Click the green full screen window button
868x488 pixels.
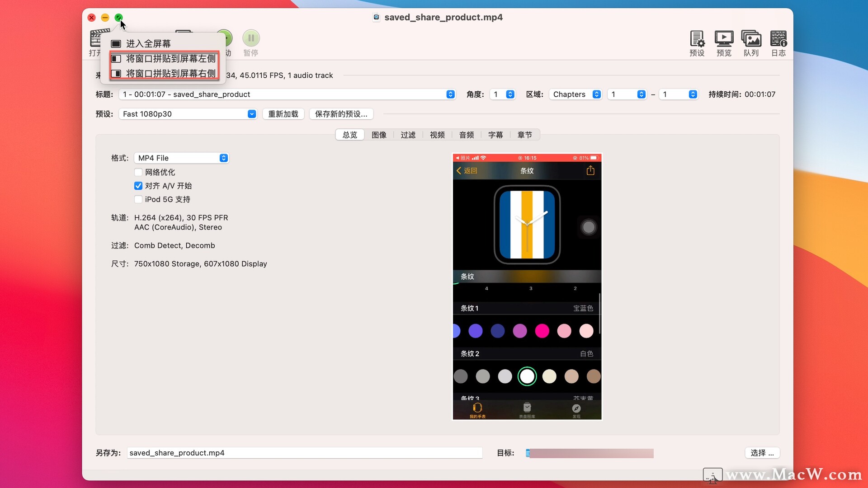point(118,18)
